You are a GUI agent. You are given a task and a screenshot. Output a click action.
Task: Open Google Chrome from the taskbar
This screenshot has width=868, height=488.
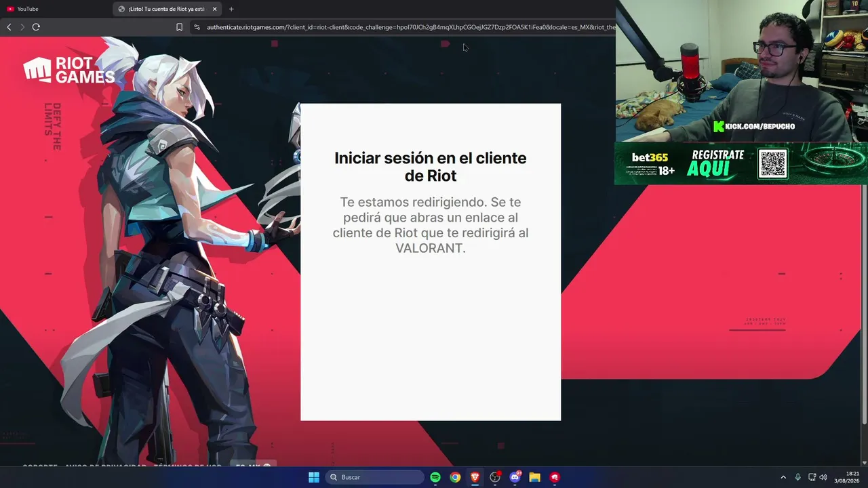455,477
